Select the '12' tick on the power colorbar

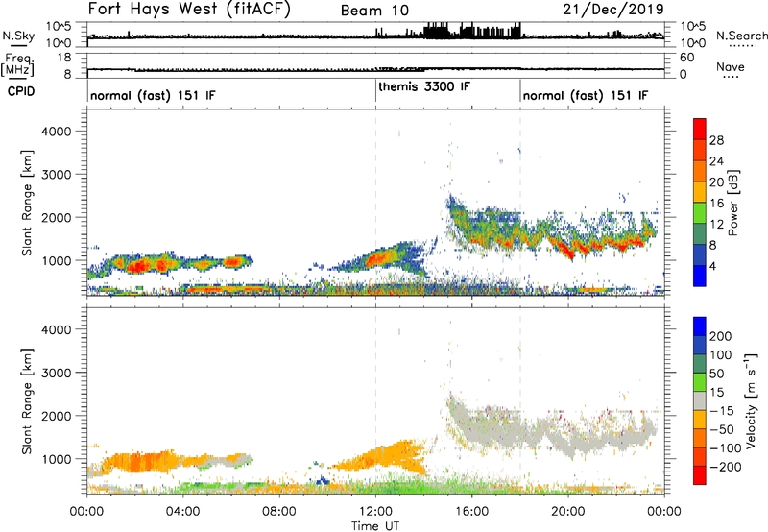click(x=716, y=225)
